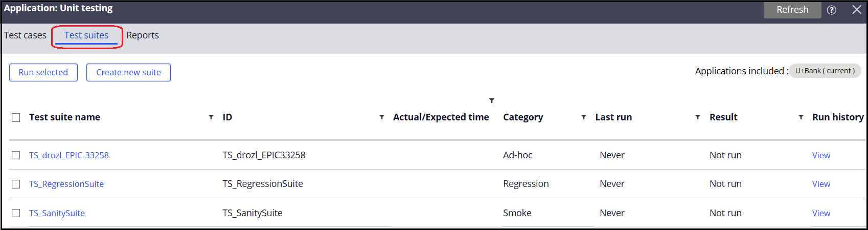
Task: Select the TS_RegressionSuite row checkbox
Action: coord(16,184)
